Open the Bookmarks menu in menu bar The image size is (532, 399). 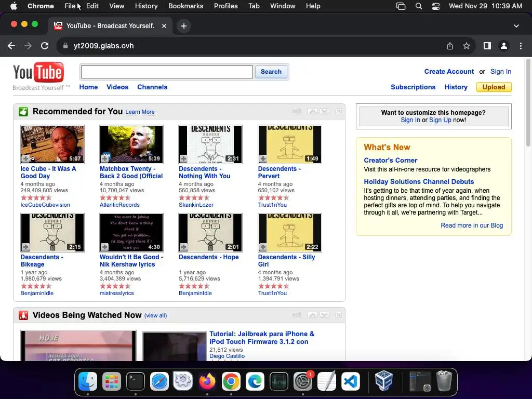(185, 6)
